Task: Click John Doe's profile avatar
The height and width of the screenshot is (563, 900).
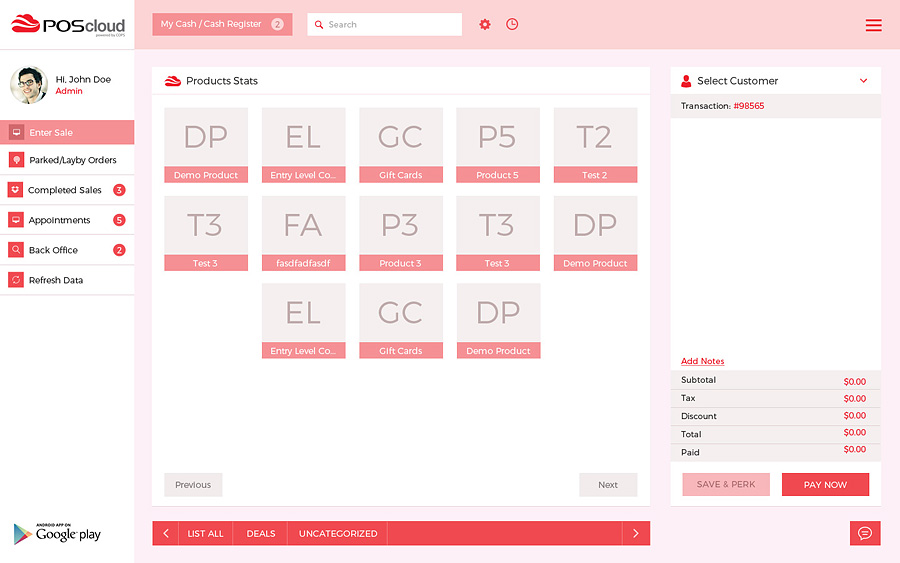Action: 29,86
